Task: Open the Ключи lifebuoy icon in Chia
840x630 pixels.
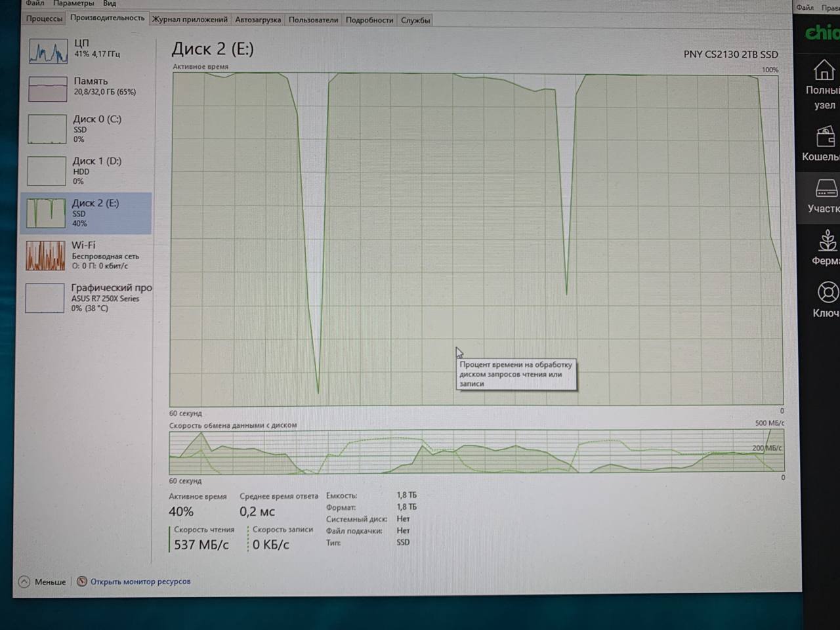Action: (828, 292)
